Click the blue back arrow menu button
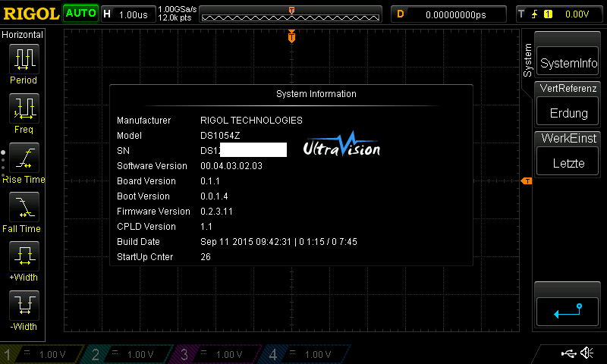The image size is (607, 364). tap(568, 312)
